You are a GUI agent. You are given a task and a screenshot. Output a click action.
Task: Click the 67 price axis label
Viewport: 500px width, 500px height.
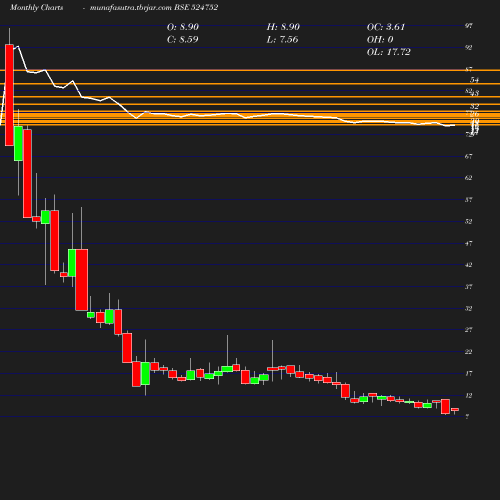pos(468,156)
